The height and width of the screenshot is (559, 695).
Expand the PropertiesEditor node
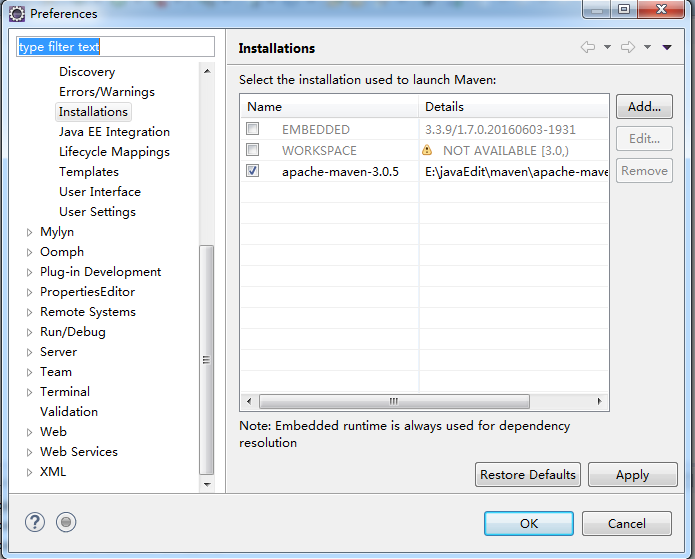pyautogui.click(x=29, y=292)
